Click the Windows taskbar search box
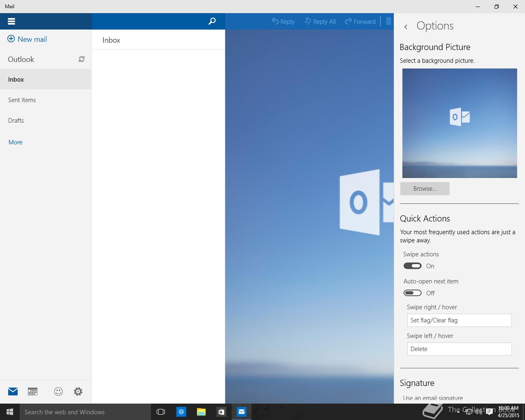 [x=85, y=412]
